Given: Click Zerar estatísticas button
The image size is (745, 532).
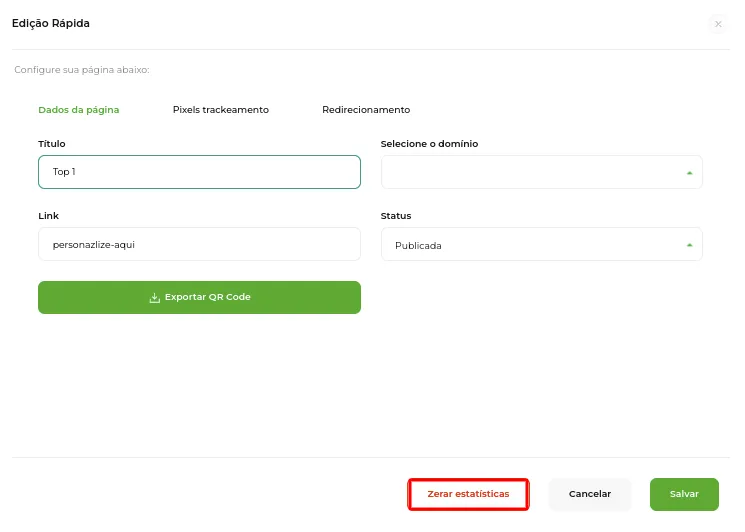Looking at the screenshot, I should [468, 494].
